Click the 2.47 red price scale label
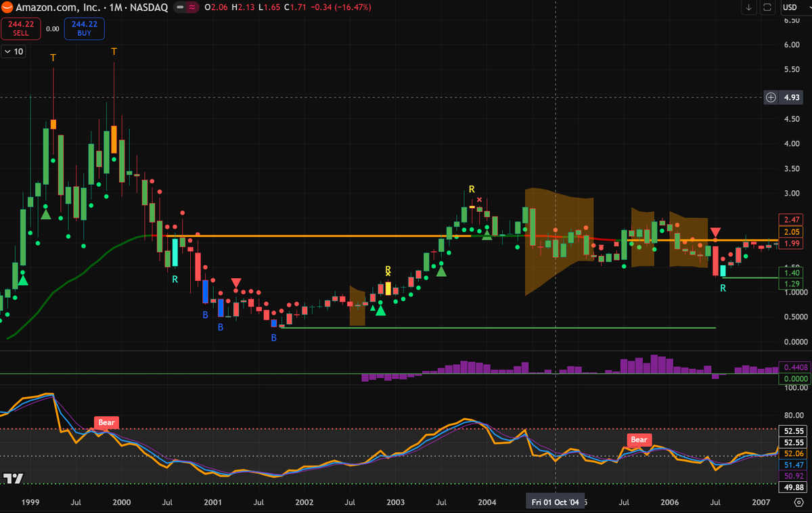This screenshot has width=812, height=513. point(792,220)
